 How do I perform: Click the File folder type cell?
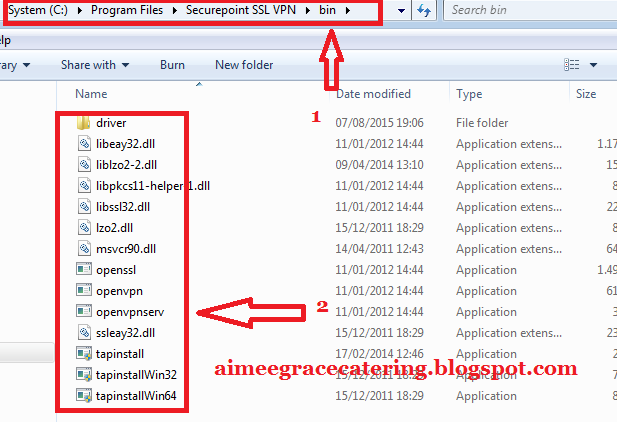click(482, 123)
